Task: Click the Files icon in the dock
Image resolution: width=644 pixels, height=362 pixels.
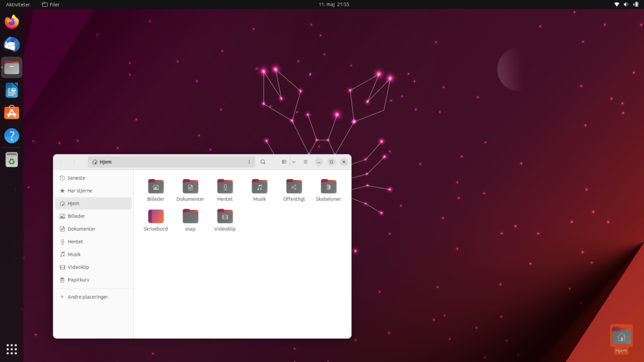Action: pos(11,68)
